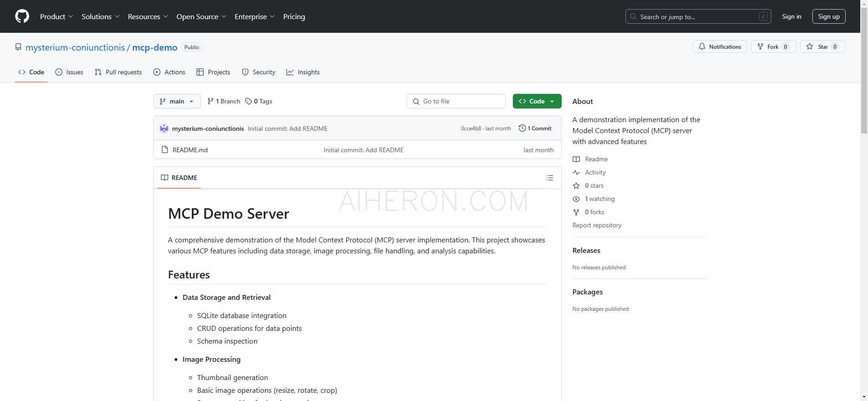Open README.md row's commit message

click(x=363, y=150)
